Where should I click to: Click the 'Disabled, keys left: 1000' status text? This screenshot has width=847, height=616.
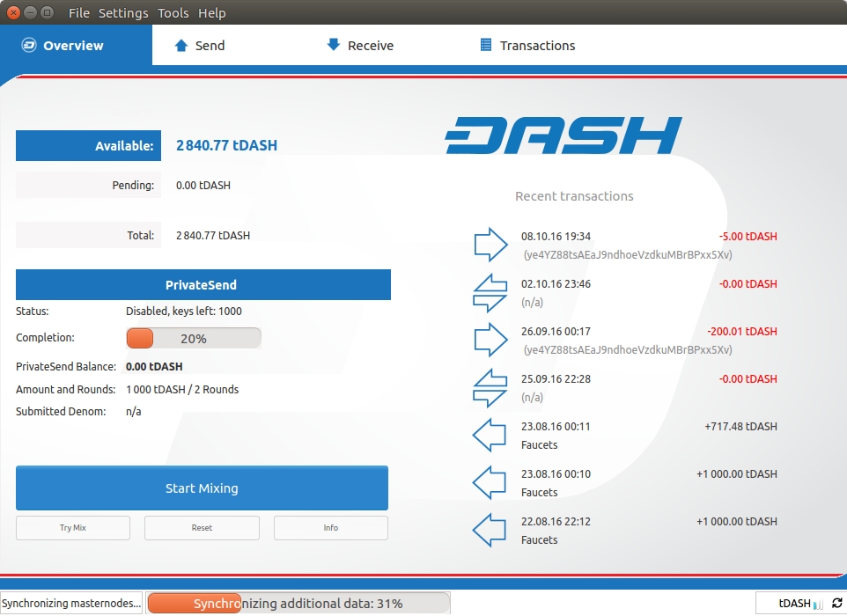coord(184,311)
